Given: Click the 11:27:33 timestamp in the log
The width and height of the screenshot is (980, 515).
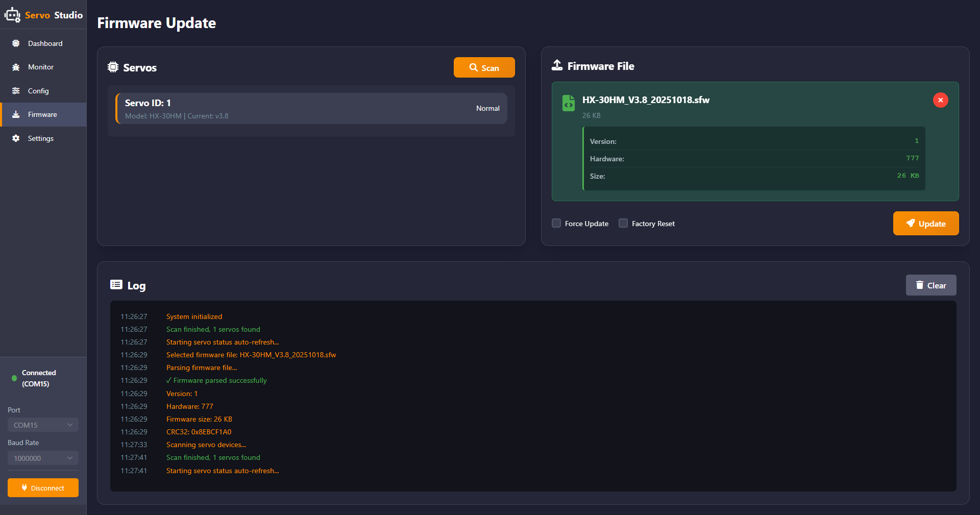Looking at the screenshot, I should 134,445.
